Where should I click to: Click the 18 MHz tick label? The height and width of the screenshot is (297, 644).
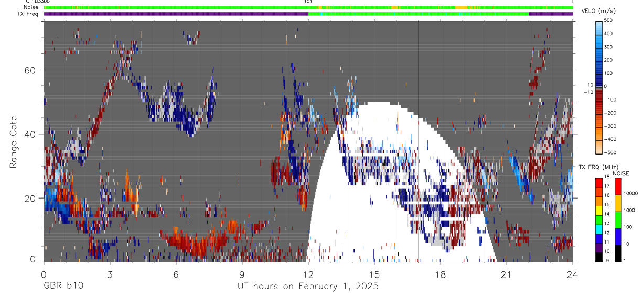pos(607,177)
